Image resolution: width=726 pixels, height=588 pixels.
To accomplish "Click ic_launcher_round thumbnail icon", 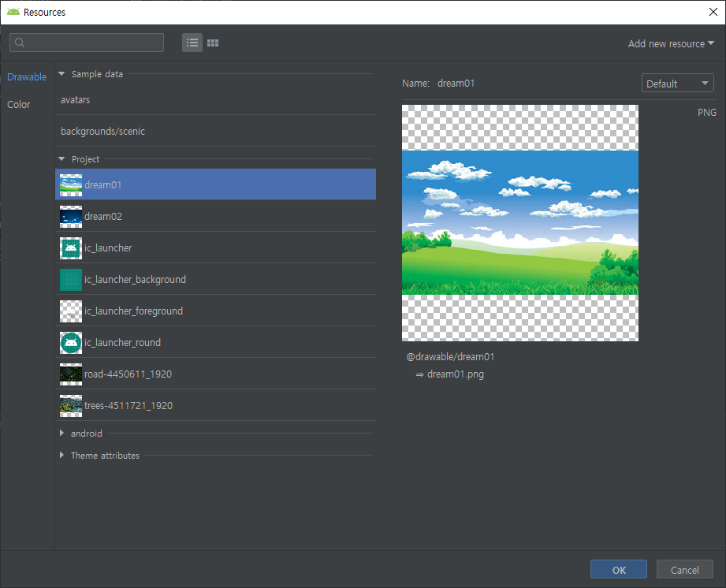I will tap(71, 342).
